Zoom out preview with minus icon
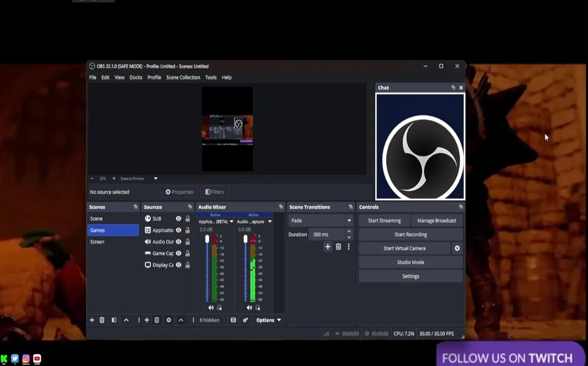This screenshot has width=588, height=366. click(92, 178)
